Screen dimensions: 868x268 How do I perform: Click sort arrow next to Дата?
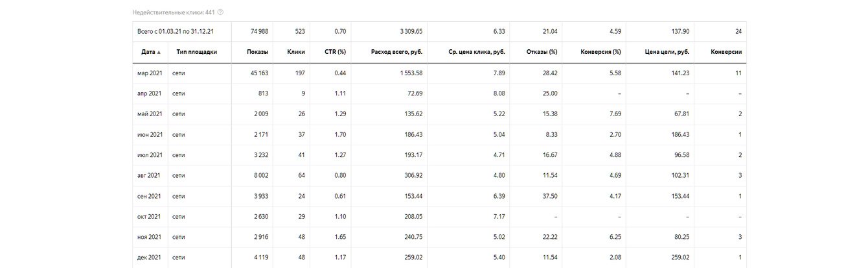point(159,52)
